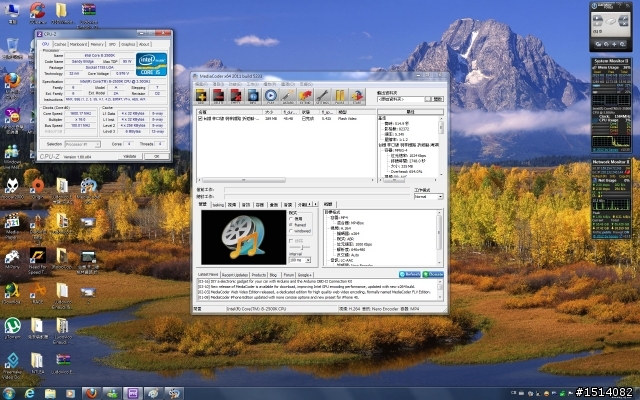Switch to the tasking tab in MediaCoder

(x=218, y=205)
